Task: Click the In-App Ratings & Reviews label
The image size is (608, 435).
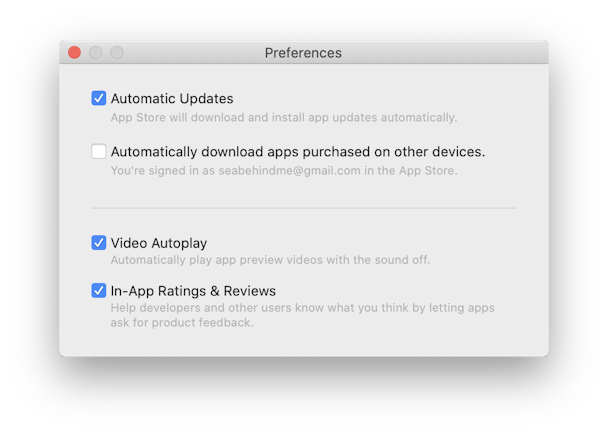Action: (193, 291)
